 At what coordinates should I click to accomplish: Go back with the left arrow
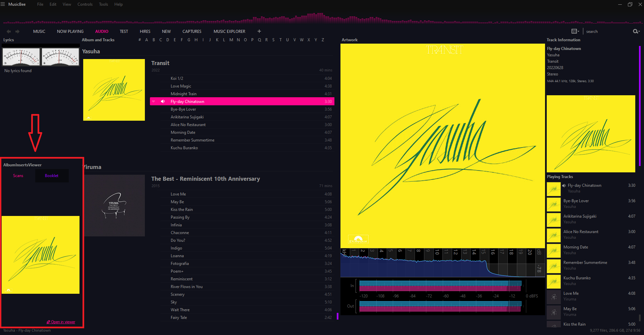(9, 32)
